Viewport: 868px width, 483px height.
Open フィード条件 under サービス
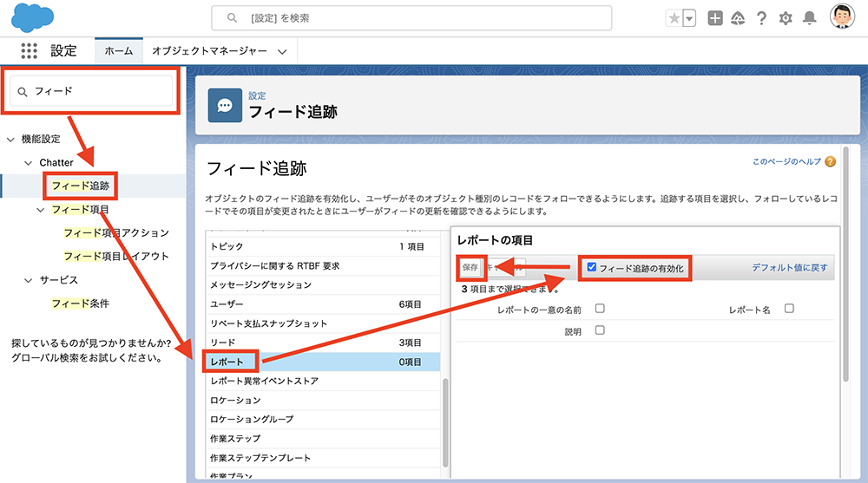pyautogui.click(x=80, y=304)
